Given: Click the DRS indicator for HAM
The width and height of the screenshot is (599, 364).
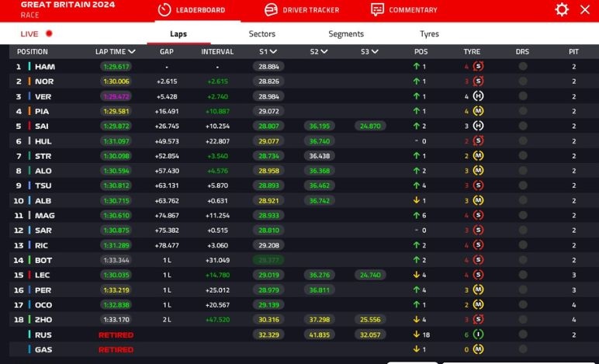Looking at the screenshot, I should (x=523, y=67).
